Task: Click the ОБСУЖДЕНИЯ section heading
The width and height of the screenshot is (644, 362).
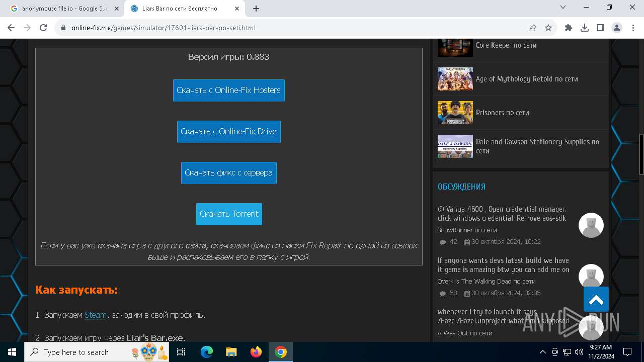Action: pos(461,187)
